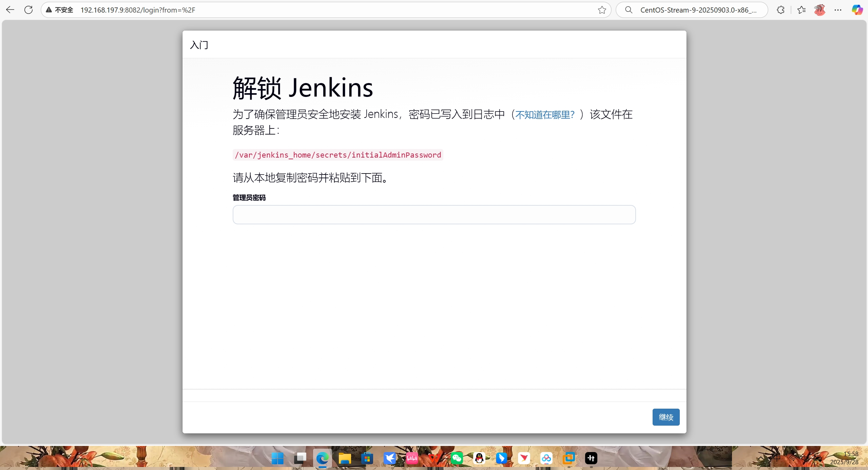Open the 不知道在哪里? help link
The width and height of the screenshot is (868, 470).
[x=545, y=115]
